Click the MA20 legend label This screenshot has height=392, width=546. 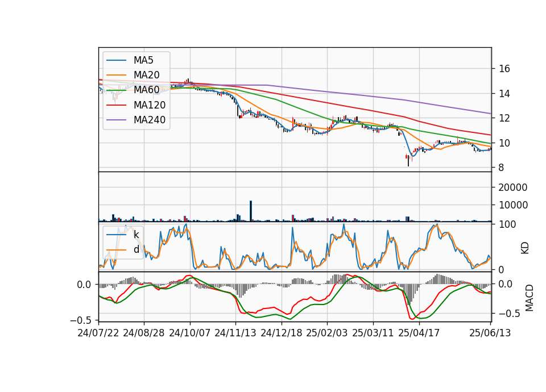pyautogui.click(x=146, y=75)
